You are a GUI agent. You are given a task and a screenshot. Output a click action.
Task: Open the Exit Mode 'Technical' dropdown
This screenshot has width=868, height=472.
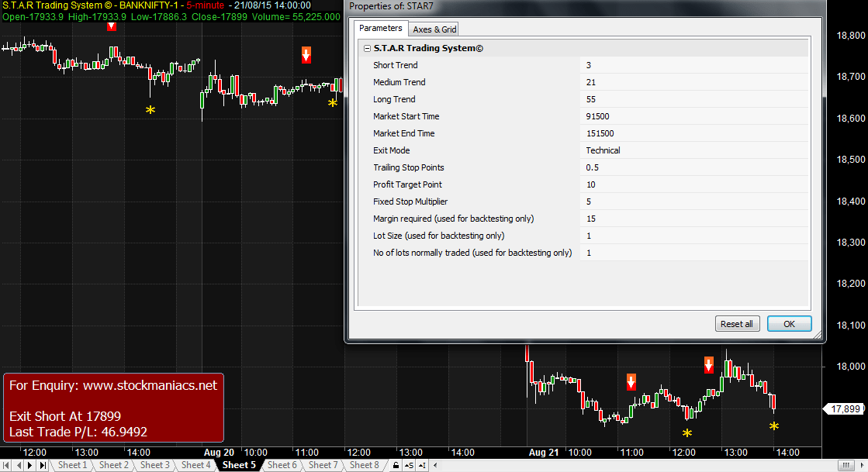tap(694, 150)
